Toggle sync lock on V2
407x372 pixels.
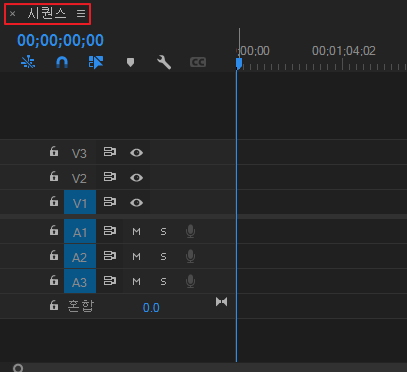tap(110, 177)
